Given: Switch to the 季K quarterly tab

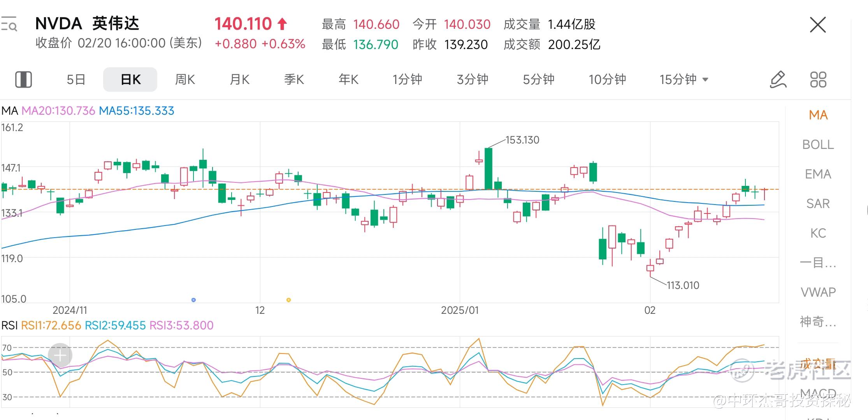Looking at the screenshot, I should [x=294, y=80].
